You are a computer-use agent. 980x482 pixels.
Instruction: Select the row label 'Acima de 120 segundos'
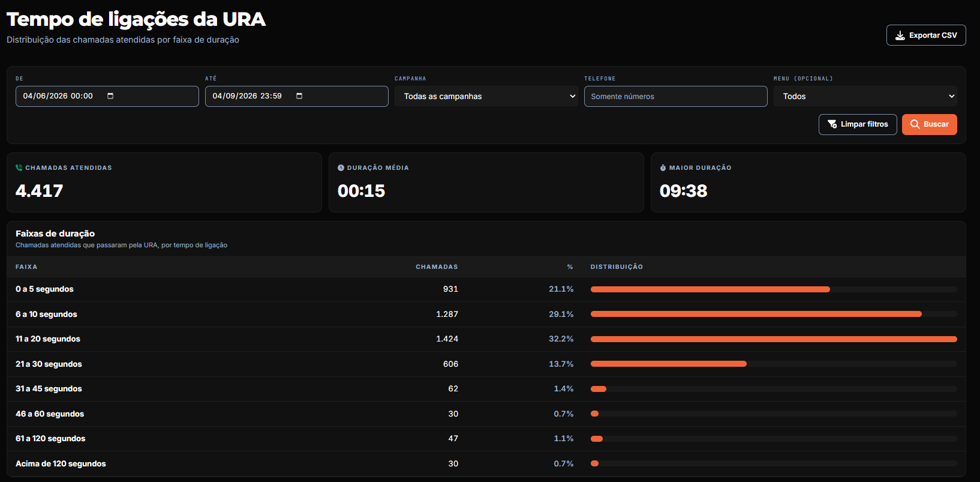(x=61, y=463)
